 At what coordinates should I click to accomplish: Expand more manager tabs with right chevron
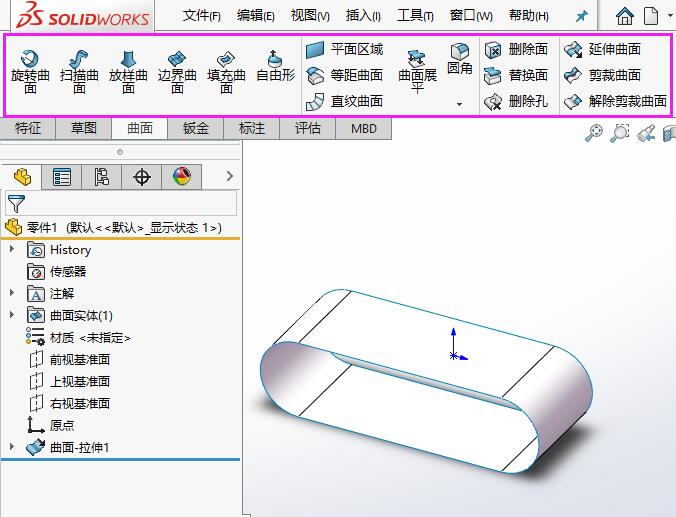(230, 176)
